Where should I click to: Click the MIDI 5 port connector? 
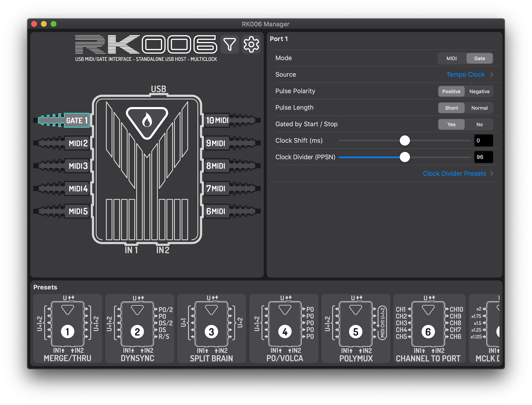click(x=78, y=211)
